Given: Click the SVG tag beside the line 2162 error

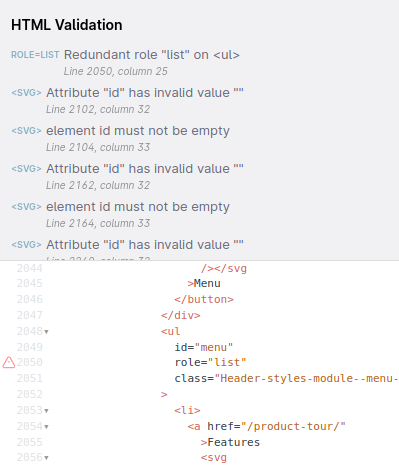Looking at the screenshot, I should tap(26, 169).
